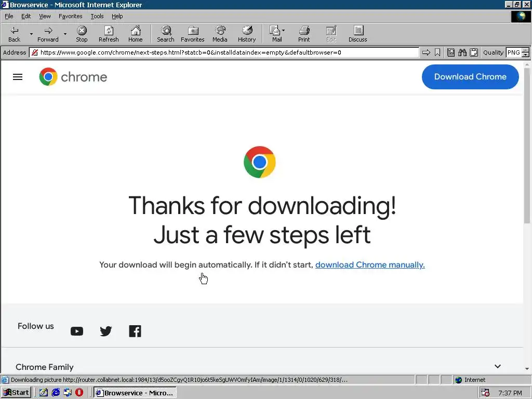
Task: Expand the Chrome Family section chevron
Action: 497,366
